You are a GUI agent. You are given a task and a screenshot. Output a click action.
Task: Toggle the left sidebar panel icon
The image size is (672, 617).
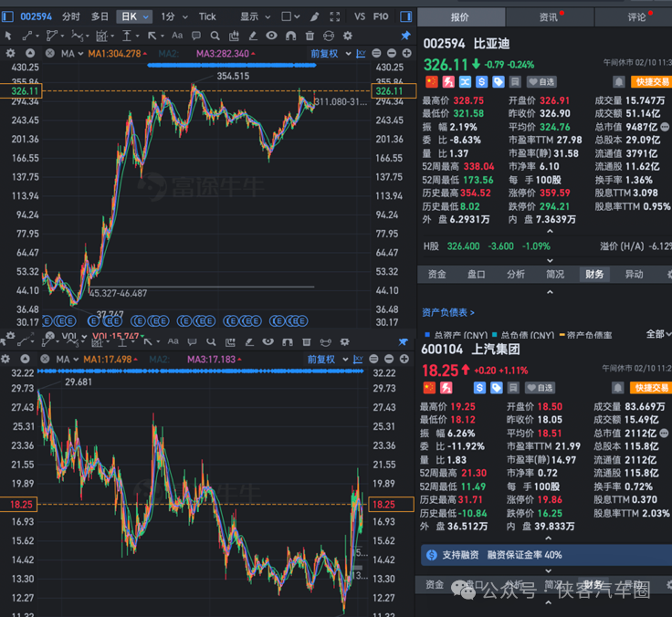tap(7, 16)
